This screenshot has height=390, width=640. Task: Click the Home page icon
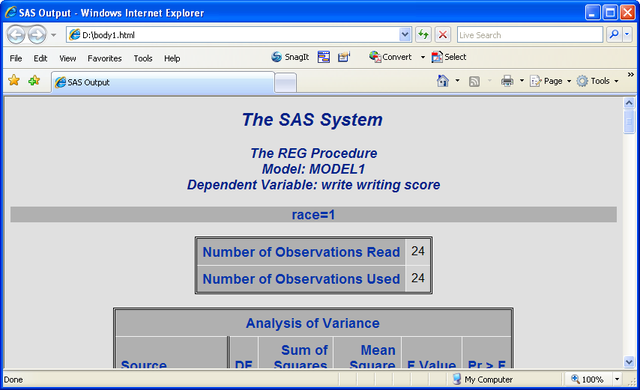tap(442, 81)
